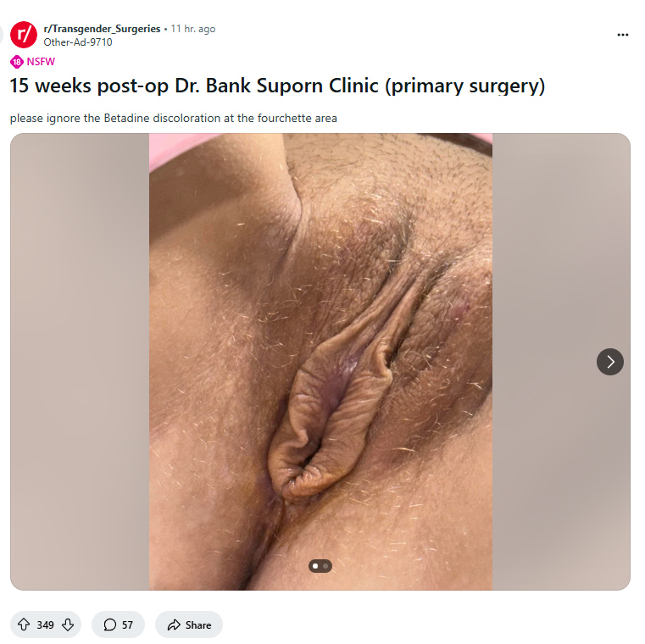Click the pink 18 badge icon

(x=17, y=62)
